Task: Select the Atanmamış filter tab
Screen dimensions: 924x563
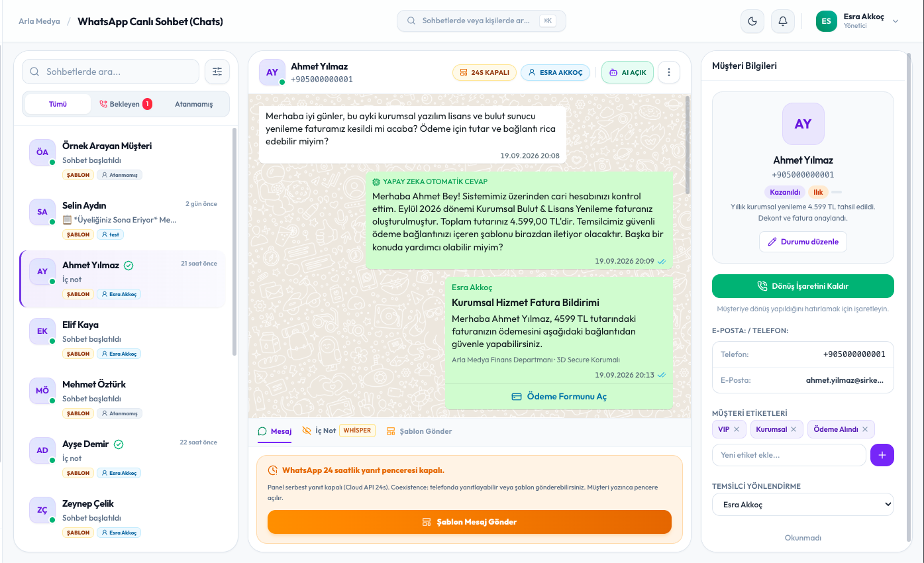Action: 194,104
